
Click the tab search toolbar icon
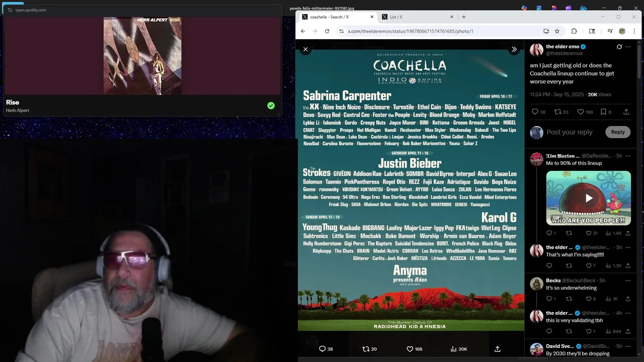pos(592,31)
